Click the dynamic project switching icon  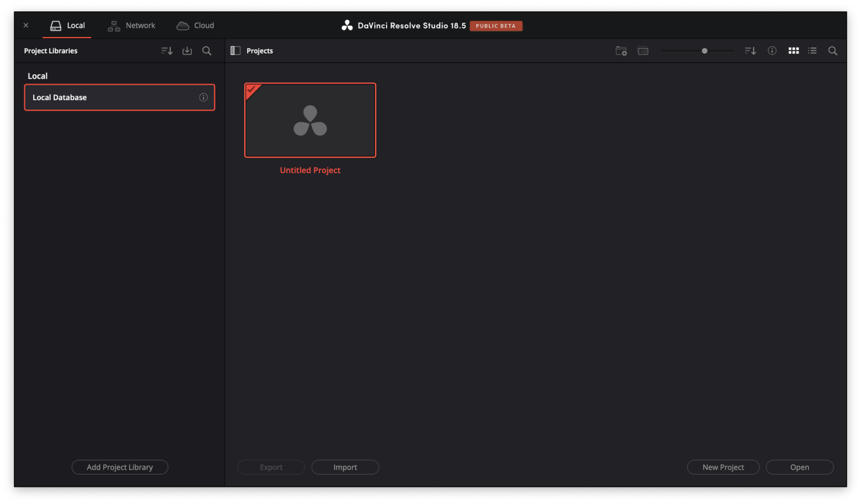coord(643,51)
